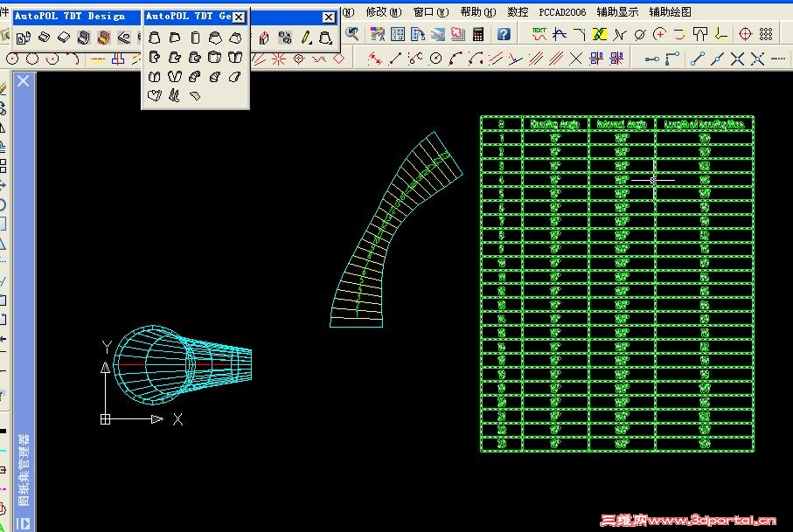This screenshot has height=532, width=793.
Task: Select the cyan 3D cone wireframe model
Action: pyautogui.click(x=183, y=365)
